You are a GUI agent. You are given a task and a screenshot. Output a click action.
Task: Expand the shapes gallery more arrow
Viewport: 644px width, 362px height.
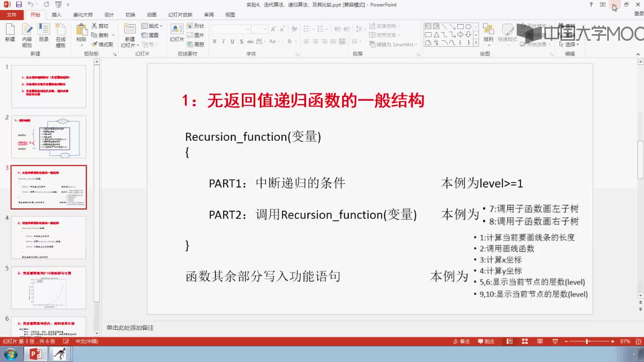click(476, 43)
